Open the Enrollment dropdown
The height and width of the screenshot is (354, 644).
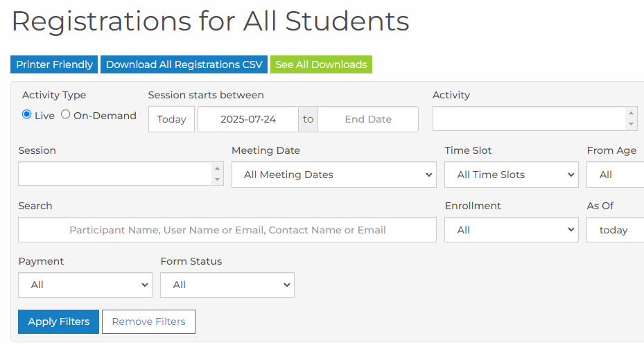click(512, 230)
